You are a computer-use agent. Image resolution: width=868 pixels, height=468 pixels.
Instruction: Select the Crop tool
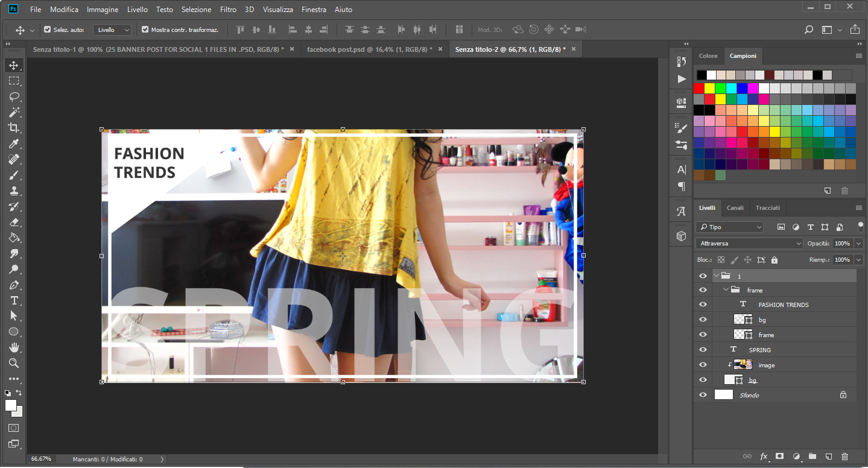pyautogui.click(x=13, y=128)
